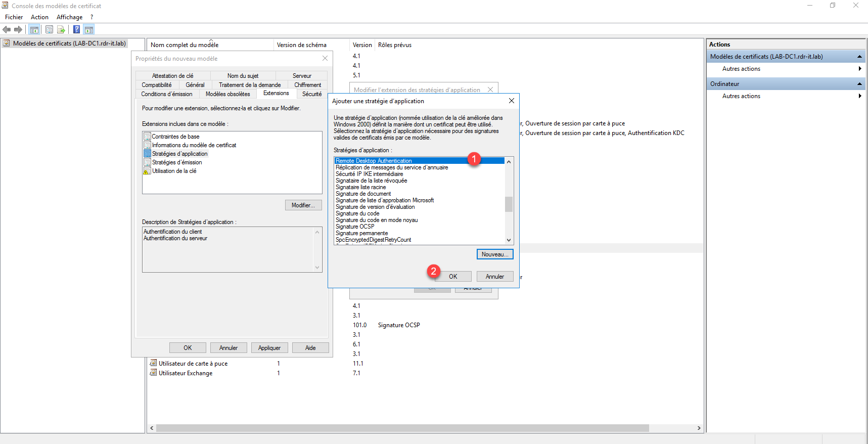The width and height of the screenshot is (868, 444).
Task: Collapse the Ordinateur section in Actions
Action: (x=859, y=84)
